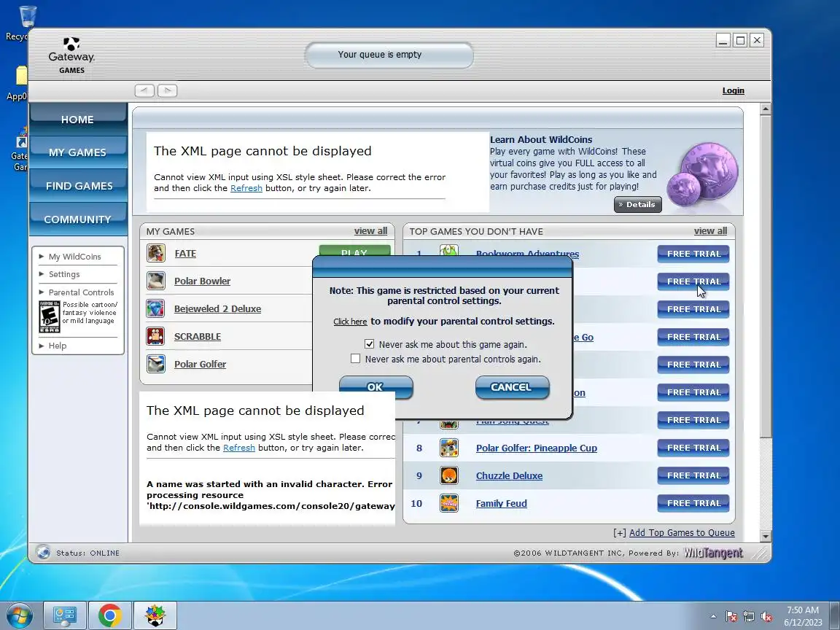Open the MY GAMES tab
The height and width of the screenshot is (630, 840).
[78, 152]
